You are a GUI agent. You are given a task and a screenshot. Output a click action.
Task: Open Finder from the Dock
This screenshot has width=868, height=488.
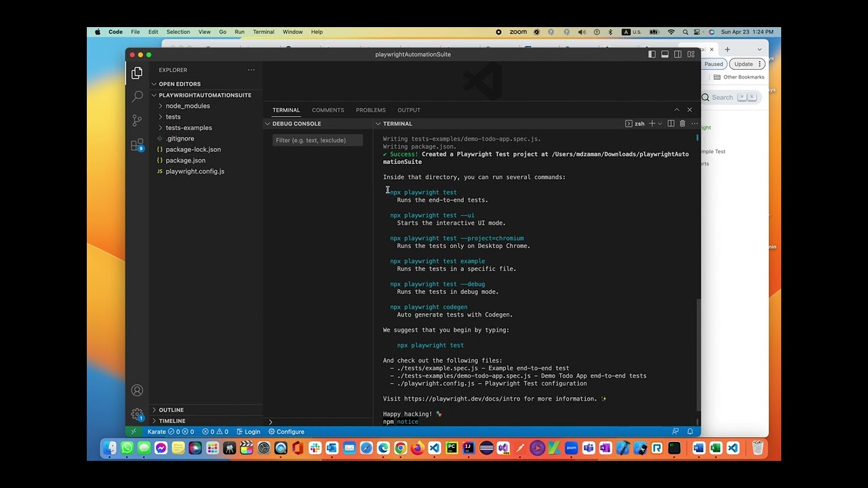pos(110,448)
